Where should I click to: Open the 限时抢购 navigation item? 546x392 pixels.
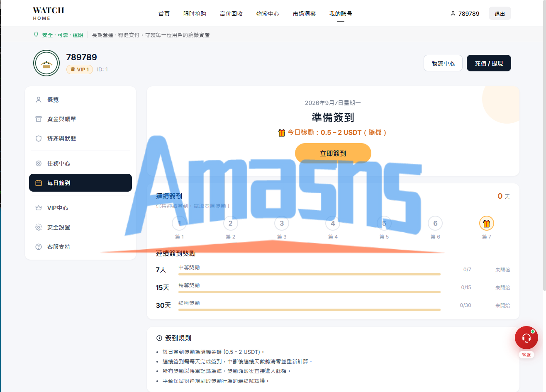195,14
